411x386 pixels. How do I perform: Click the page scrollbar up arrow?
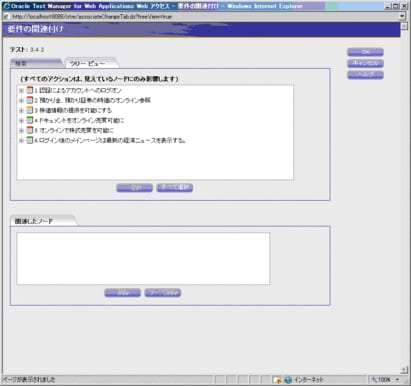coord(404,26)
